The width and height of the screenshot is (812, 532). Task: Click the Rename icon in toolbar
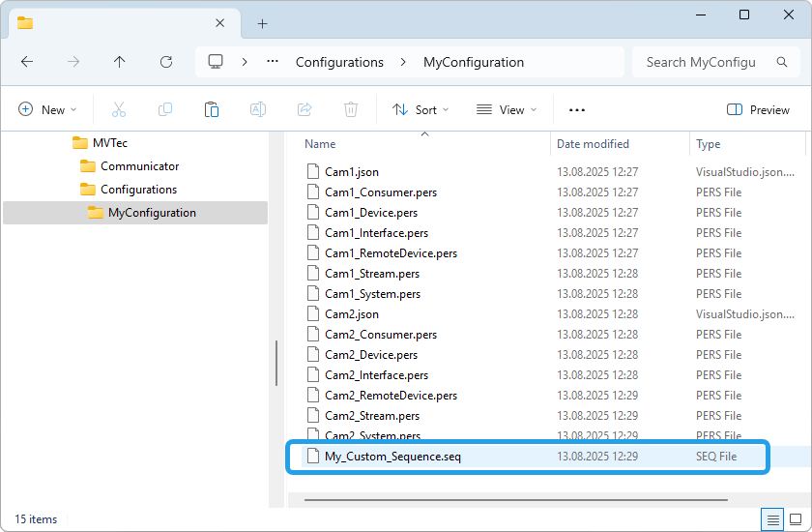[x=258, y=110]
